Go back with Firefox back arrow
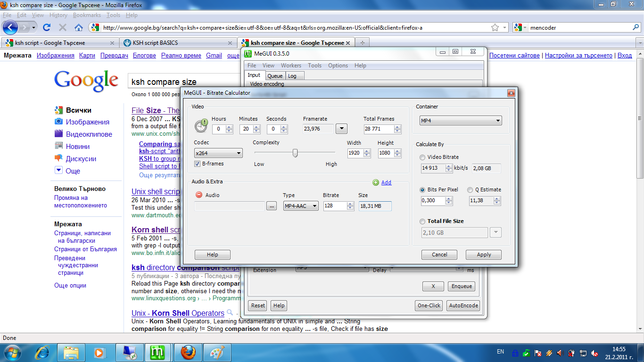Screen dimensions: 644x362 tap(10, 27)
